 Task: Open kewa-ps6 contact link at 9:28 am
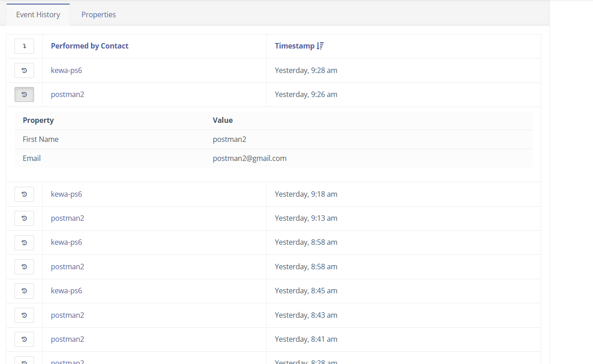click(66, 70)
